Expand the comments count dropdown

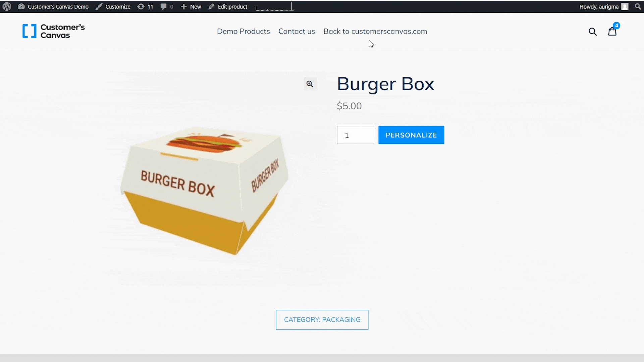pyautogui.click(x=167, y=6)
